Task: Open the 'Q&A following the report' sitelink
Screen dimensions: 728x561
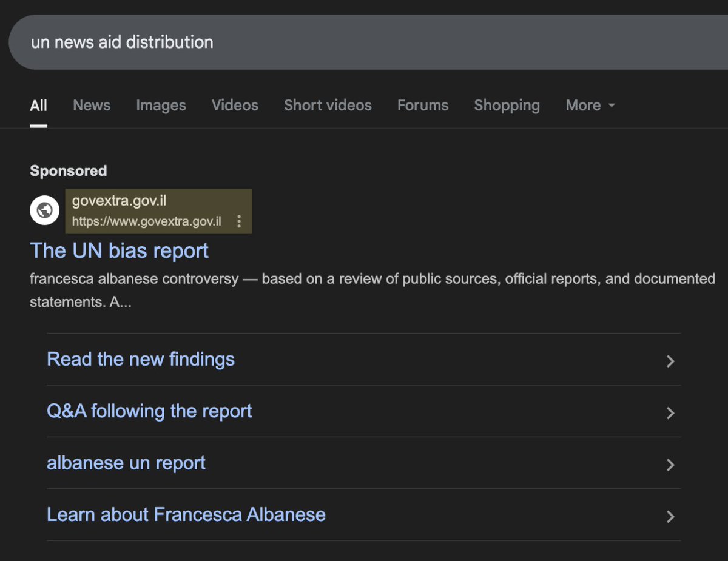Action: [149, 411]
